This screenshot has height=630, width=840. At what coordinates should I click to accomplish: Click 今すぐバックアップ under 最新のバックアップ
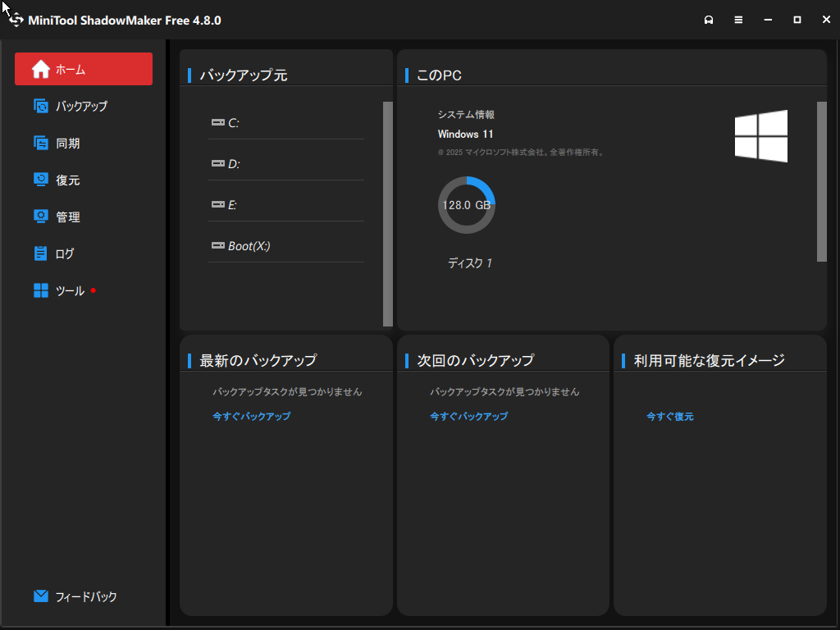point(251,416)
